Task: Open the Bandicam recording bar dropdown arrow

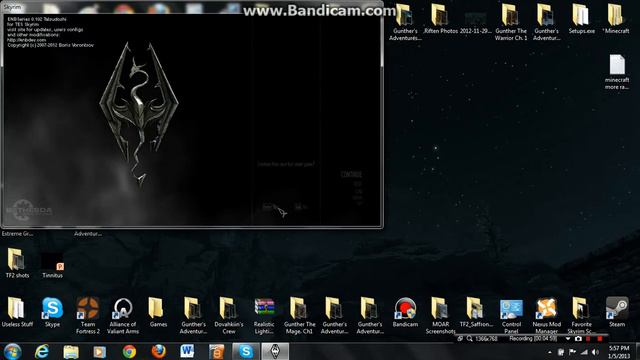Action: (568, 339)
